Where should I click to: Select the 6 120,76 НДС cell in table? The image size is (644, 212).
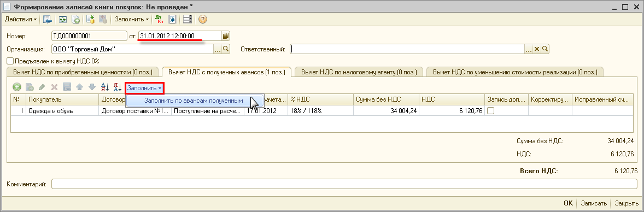pyautogui.click(x=452, y=110)
